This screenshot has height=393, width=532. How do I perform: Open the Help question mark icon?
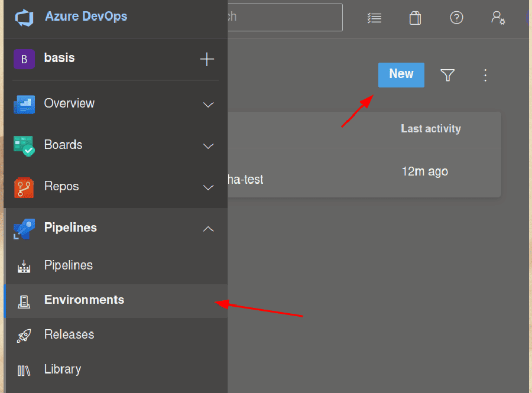tap(456, 18)
